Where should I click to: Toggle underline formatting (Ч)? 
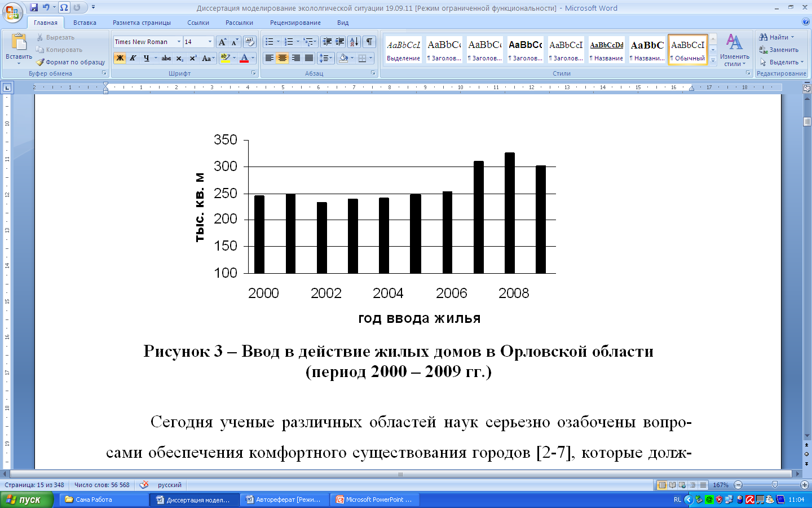coord(146,58)
